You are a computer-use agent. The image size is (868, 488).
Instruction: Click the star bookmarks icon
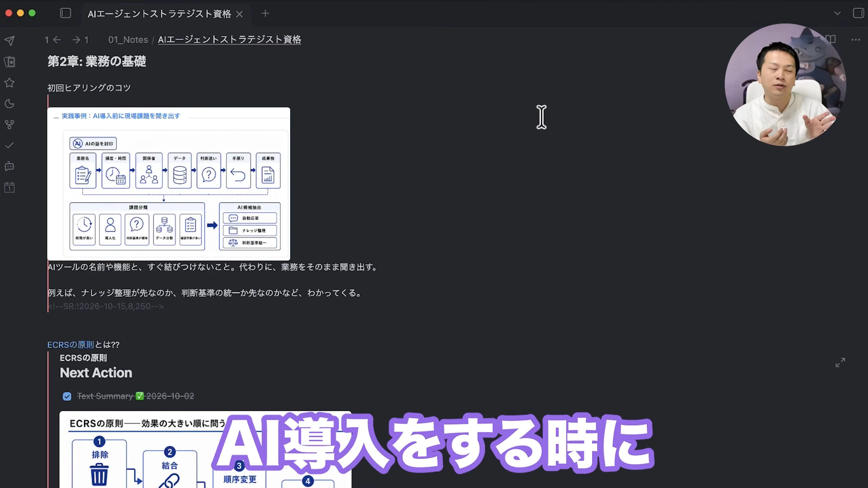(x=9, y=83)
